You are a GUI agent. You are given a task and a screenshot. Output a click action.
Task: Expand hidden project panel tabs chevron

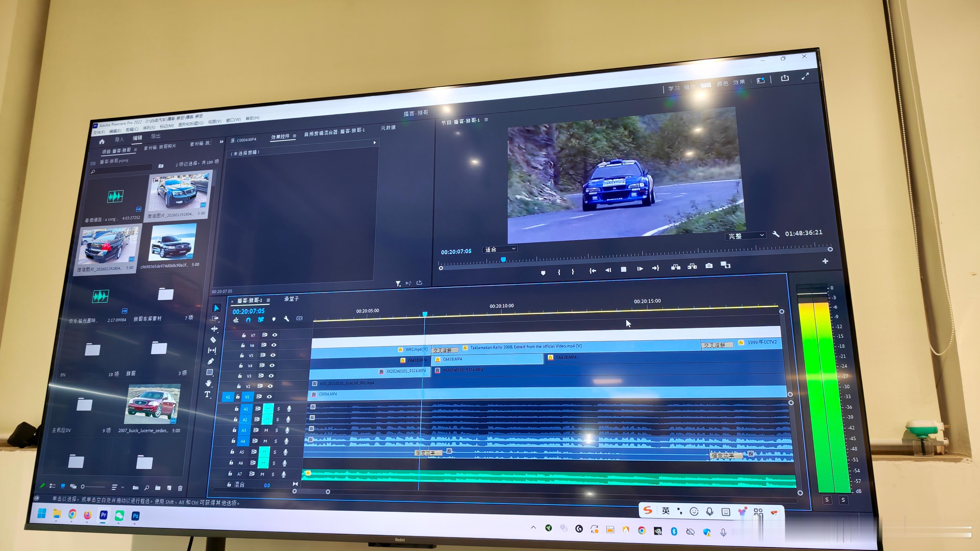click(221, 142)
